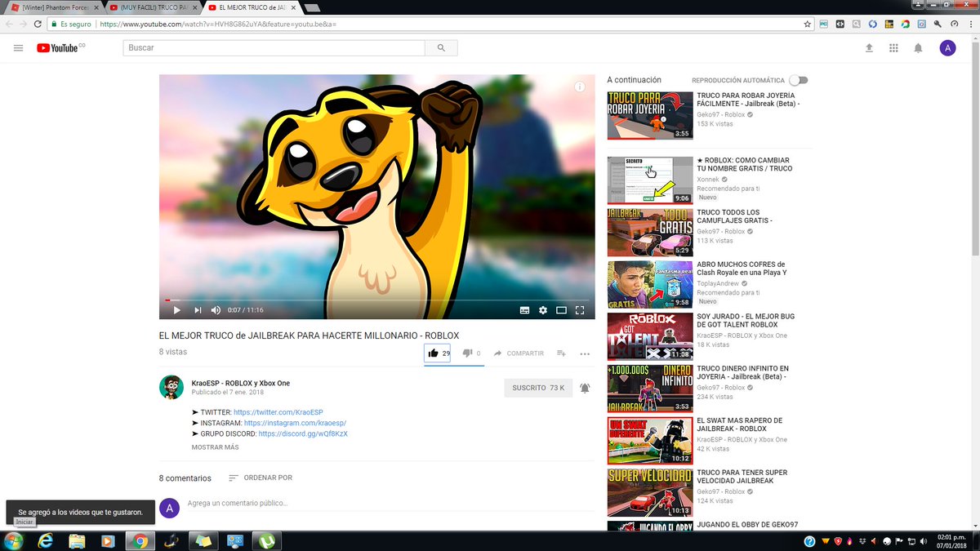Show the video info card icon
The image size is (980, 551).
click(580, 87)
